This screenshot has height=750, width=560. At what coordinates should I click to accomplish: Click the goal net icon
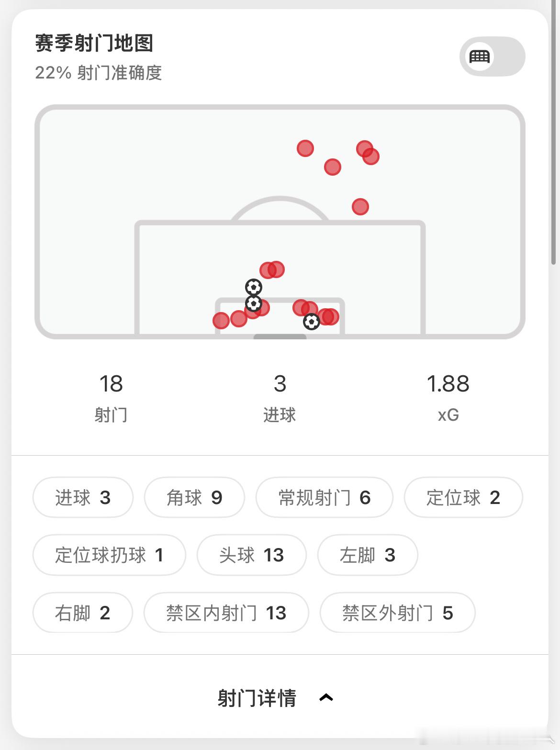tap(479, 56)
